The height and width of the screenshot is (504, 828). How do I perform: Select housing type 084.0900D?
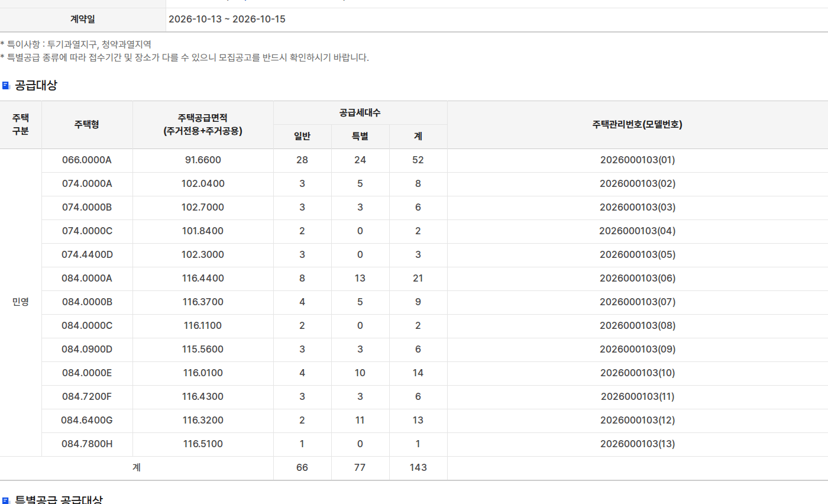pyautogui.click(x=87, y=350)
